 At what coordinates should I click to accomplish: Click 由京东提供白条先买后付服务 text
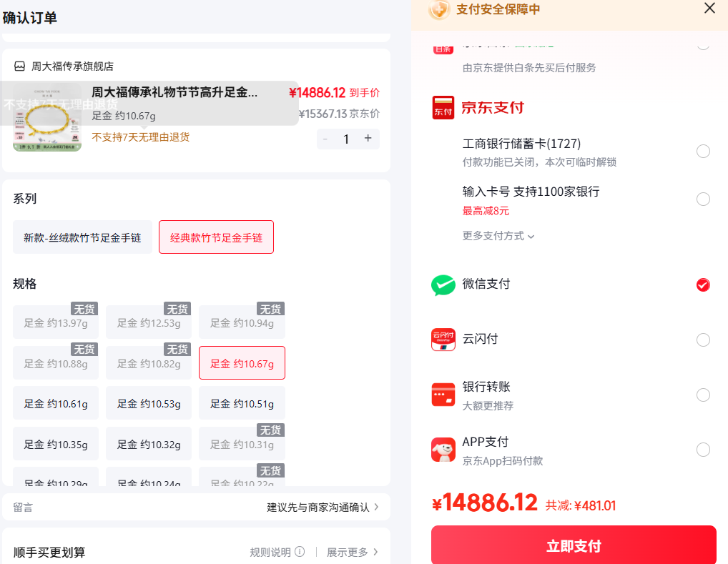(x=528, y=68)
